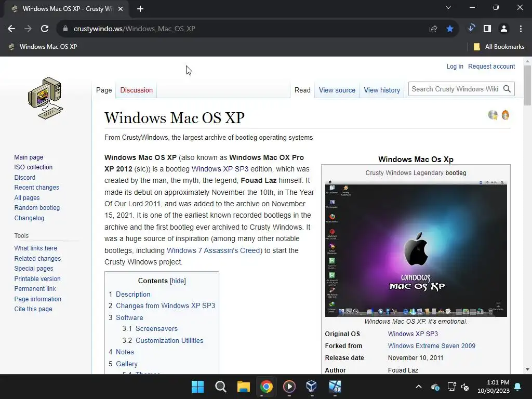Open Cite this page link
Viewport: 532px width, 399px height.
point(33,309)
